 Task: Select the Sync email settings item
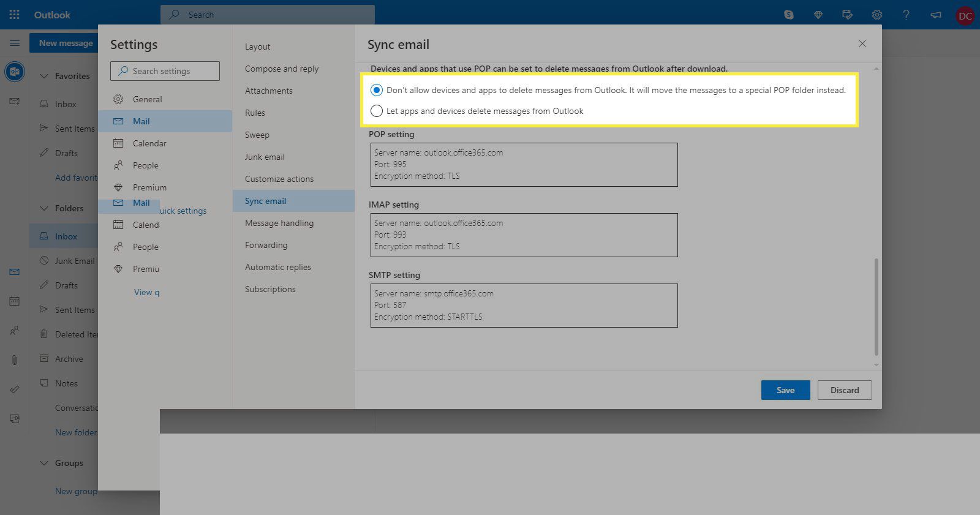[293, 201]
